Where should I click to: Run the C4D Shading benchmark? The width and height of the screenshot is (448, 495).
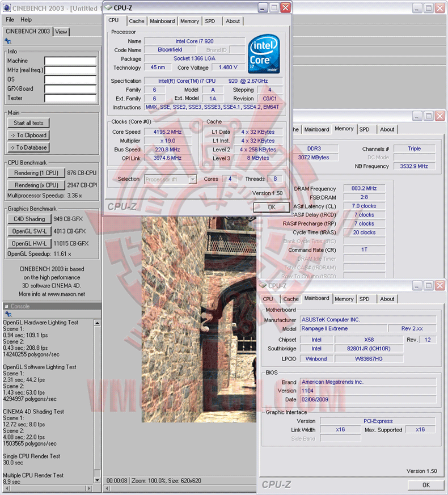click(29, 219)
